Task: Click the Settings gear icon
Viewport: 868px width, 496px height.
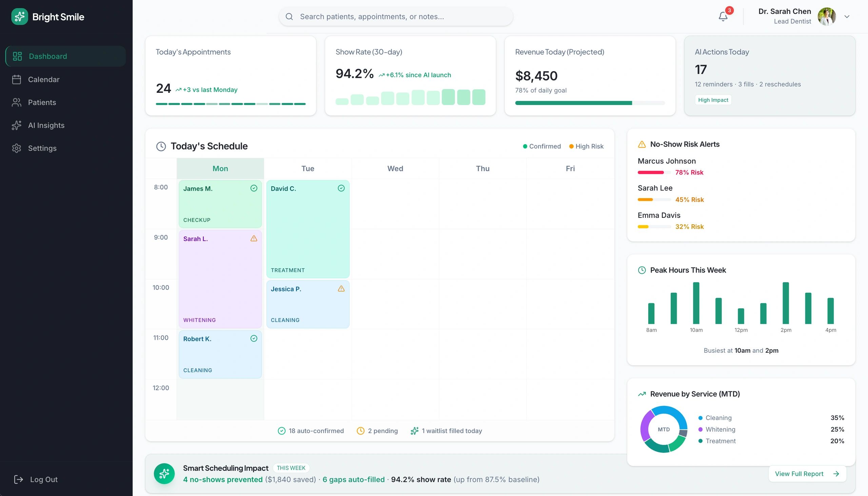Action: (17, 148)
